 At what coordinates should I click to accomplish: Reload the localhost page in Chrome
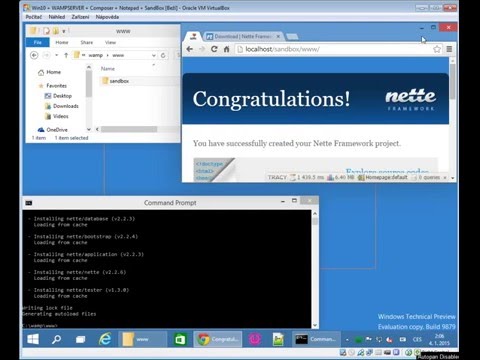214,49
